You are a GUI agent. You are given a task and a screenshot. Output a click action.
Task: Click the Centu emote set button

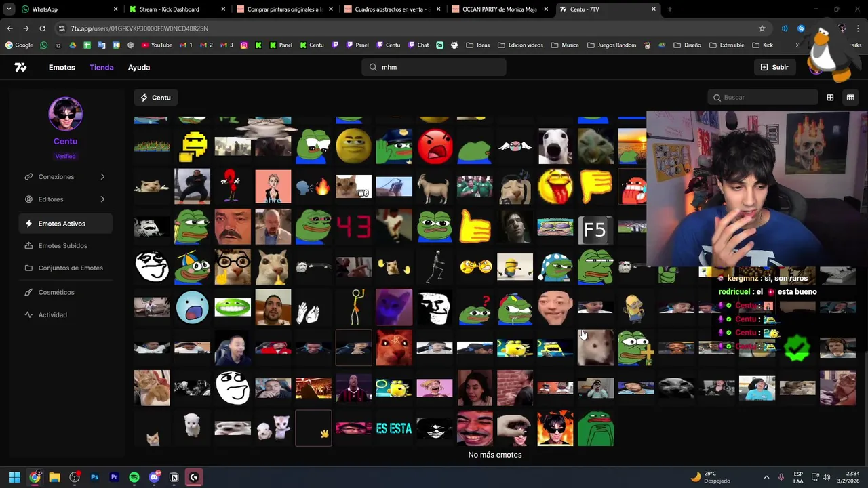(x=155, y=98)
